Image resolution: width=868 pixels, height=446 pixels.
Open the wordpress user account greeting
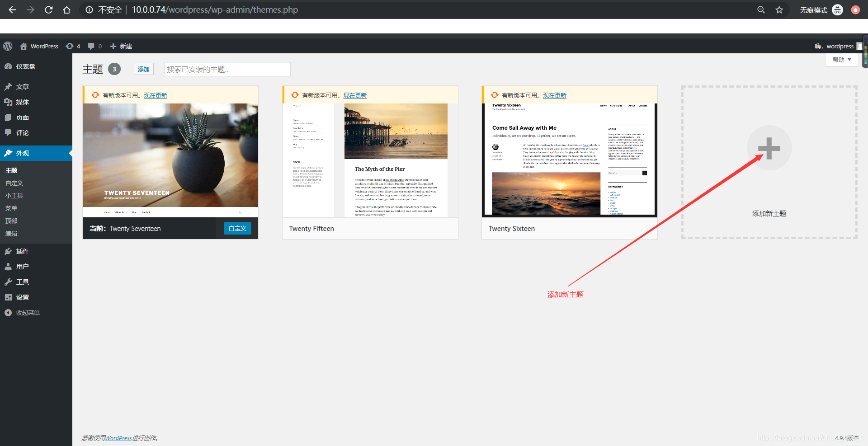point(838,46)
